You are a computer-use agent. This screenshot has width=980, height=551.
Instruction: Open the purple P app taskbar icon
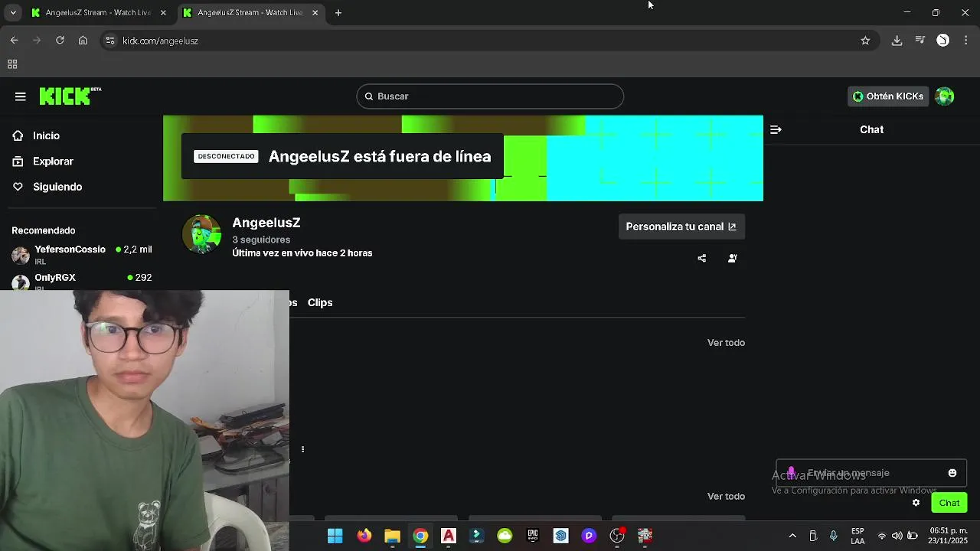point(589,536)
